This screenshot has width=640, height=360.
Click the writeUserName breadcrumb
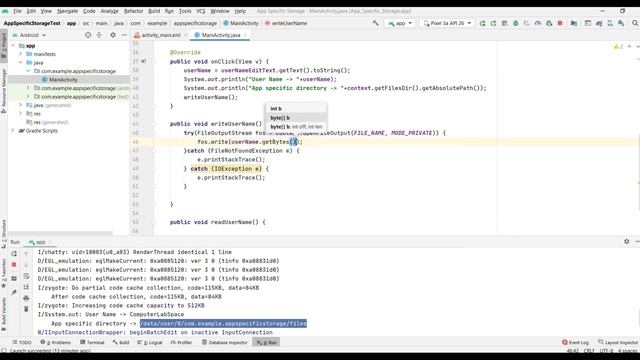point(286,23)
